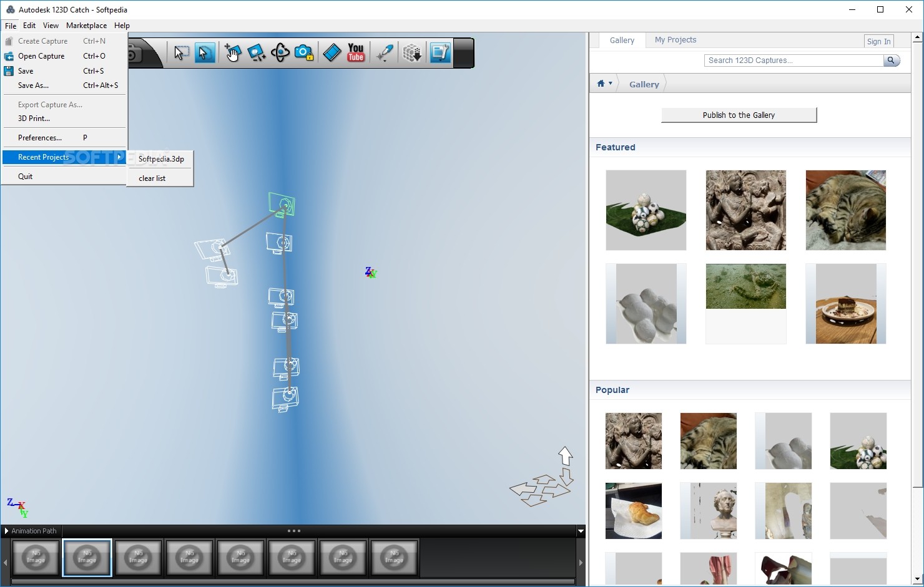The width and height of the screenshot is (924, 587).
Task: Select the first animation frame thumbnail
Action: [x=36, y=558]
